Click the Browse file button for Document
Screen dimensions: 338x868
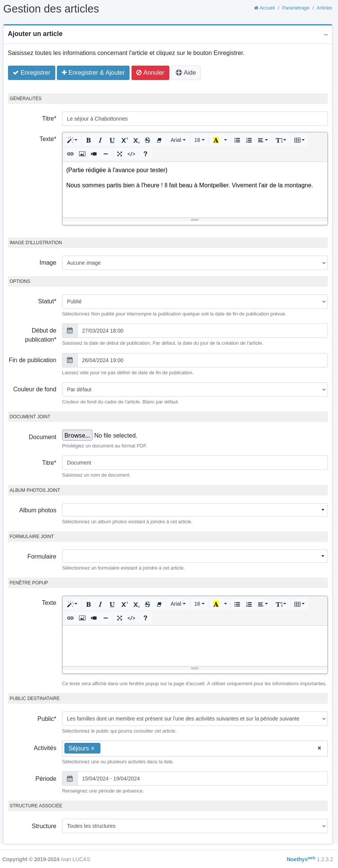(x=77, y=435)
